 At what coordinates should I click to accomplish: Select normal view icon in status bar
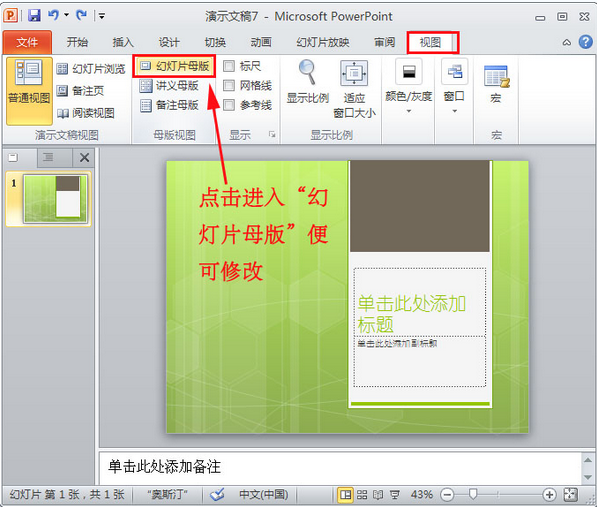point(345,495)
